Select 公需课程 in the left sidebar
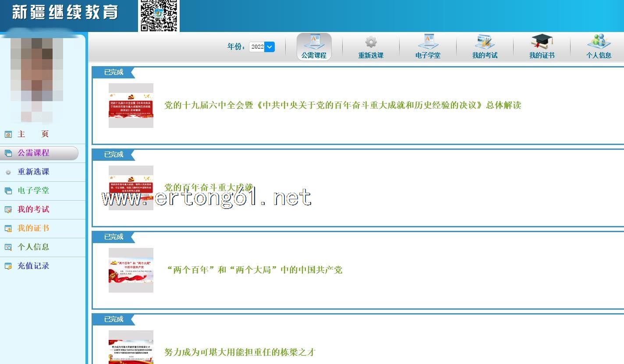The image size is (624, 364). tap(33, 153)
